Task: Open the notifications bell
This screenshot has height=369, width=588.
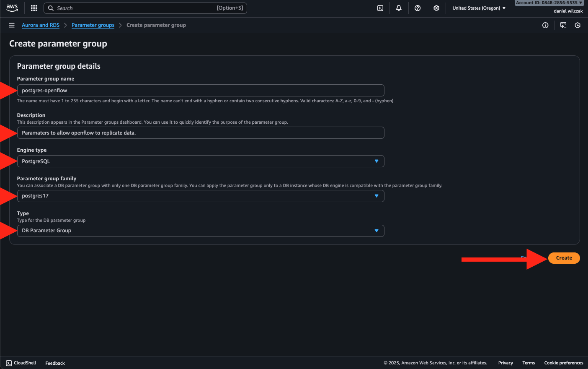Action: point(399,8)
